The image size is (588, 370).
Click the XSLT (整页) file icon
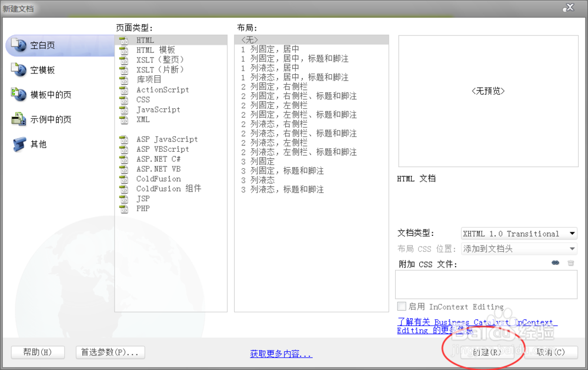123,60
